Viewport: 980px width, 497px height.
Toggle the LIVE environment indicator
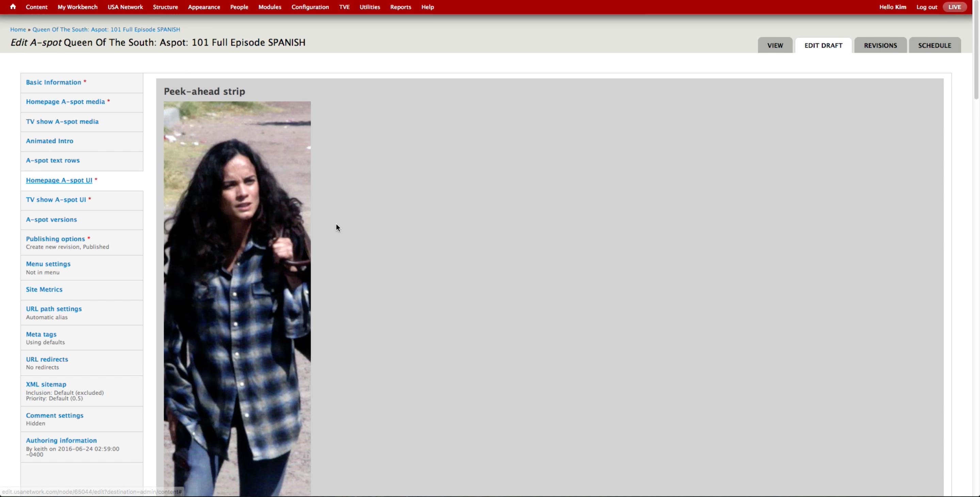(954, 7)
